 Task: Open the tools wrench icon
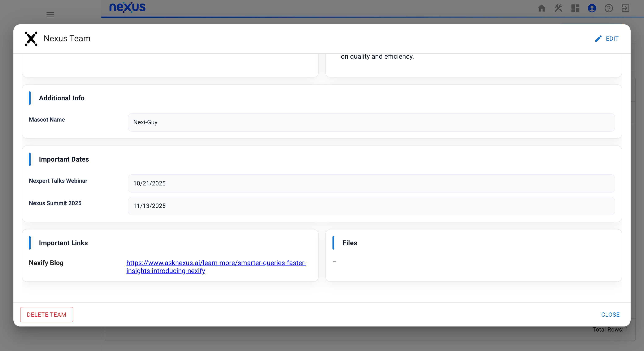click(x=558, y=8)
